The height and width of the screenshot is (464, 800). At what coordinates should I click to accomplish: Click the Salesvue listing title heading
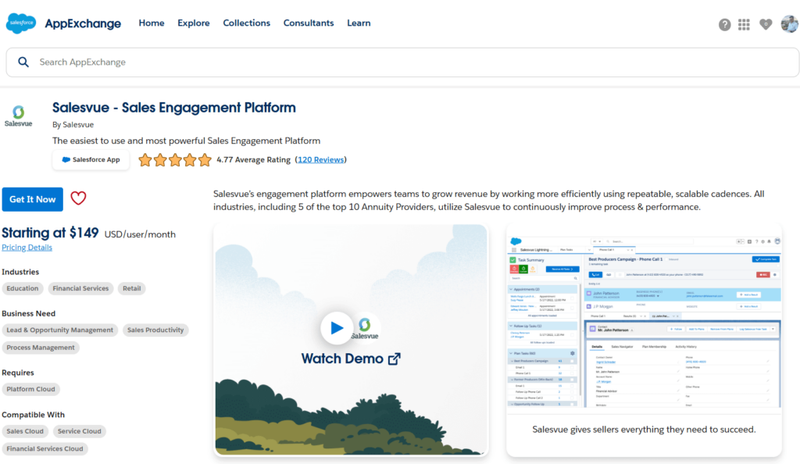point(174,108)
